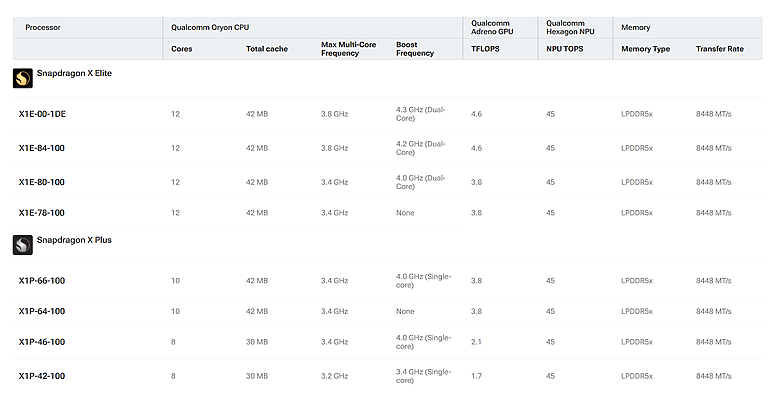The image size is (780, 400).
Task: Click the 4.2 GHz (Dual-Core) boost value
Action: coord(421,148)
